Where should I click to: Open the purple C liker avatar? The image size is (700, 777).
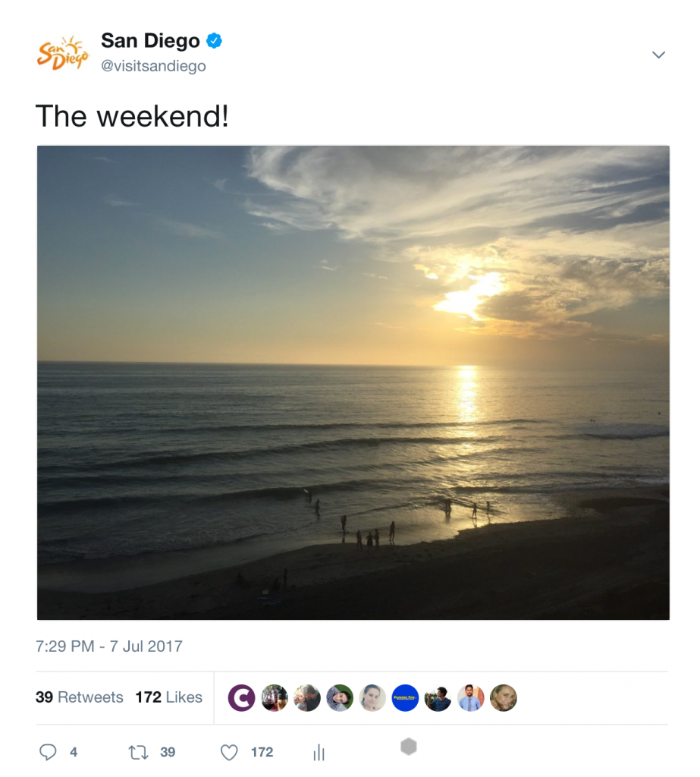coord(241,698)
